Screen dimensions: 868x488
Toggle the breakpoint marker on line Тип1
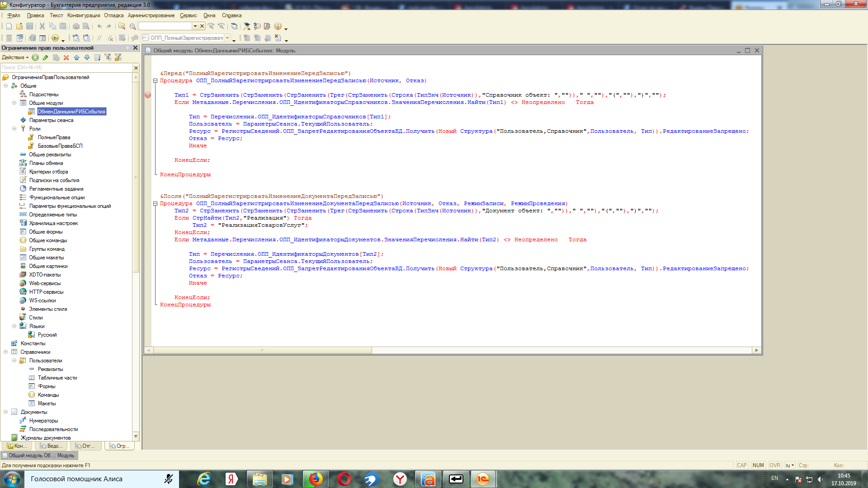[x=148, y=95]
